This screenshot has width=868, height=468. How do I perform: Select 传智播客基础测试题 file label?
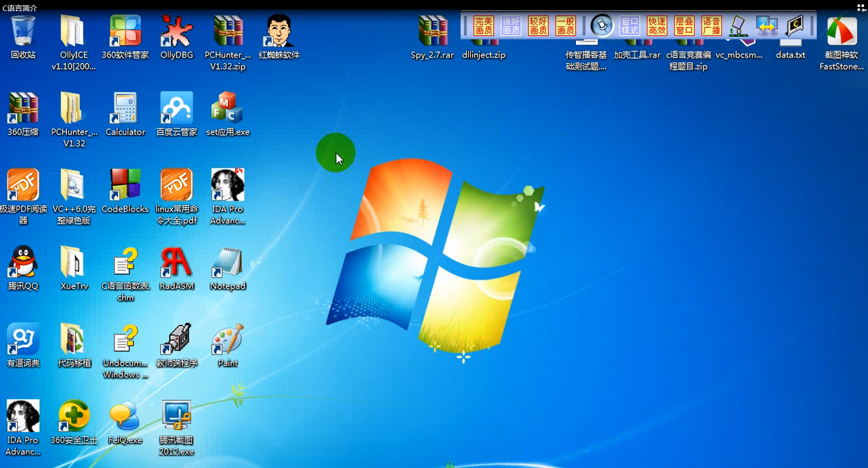click(x=586, y=60)
